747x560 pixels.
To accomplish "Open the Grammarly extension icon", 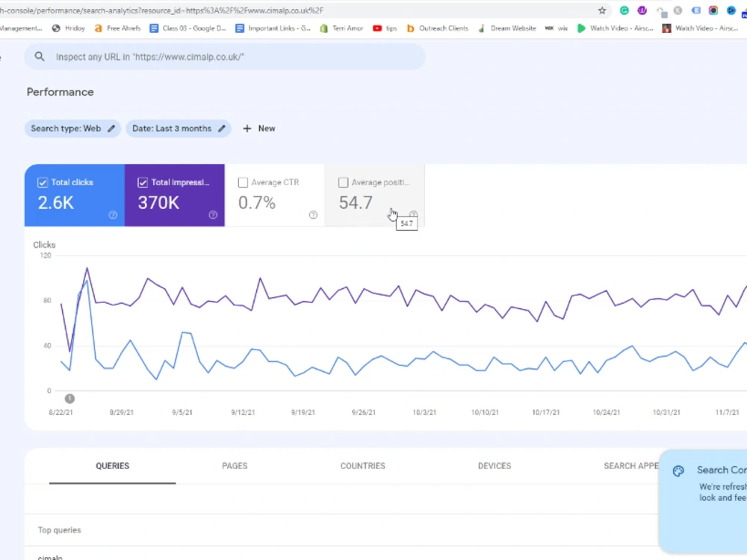I will coord(624,10).
